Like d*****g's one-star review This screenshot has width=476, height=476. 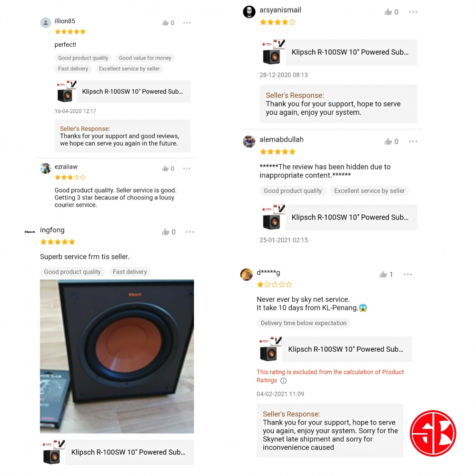pos(383,275)
